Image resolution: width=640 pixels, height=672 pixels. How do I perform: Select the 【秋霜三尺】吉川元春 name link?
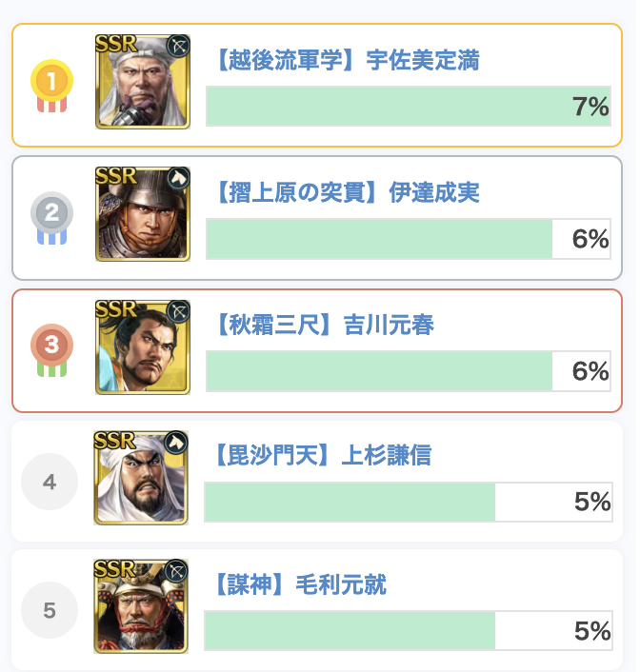324,326
